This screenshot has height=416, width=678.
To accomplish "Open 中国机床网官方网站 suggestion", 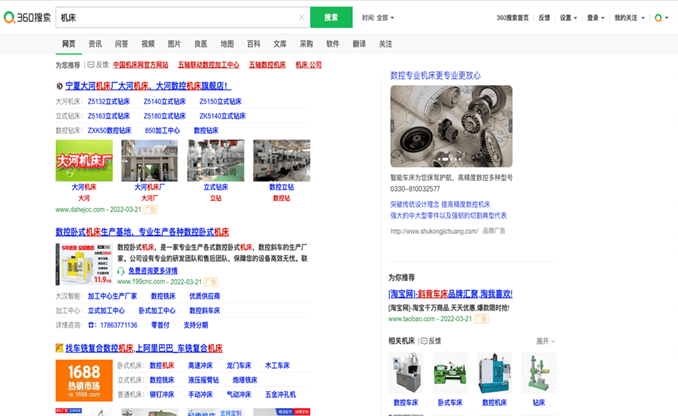I will 141,65.
